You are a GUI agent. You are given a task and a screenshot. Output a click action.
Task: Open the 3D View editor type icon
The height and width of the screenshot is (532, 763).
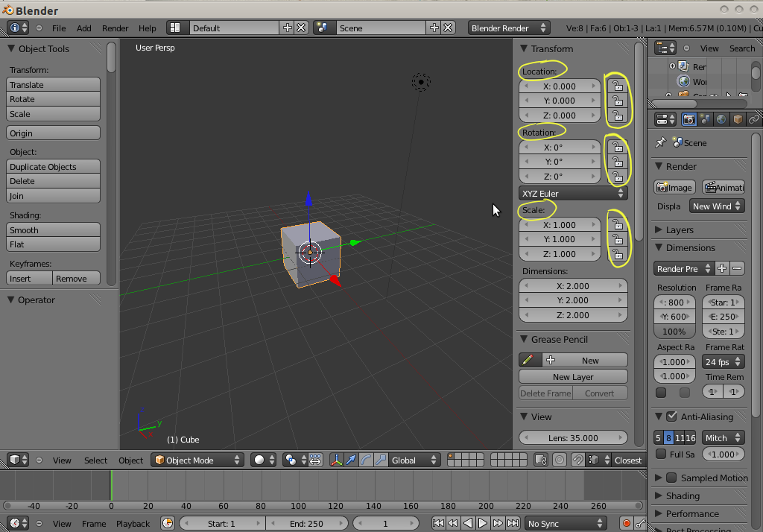[x=18, y=460]
